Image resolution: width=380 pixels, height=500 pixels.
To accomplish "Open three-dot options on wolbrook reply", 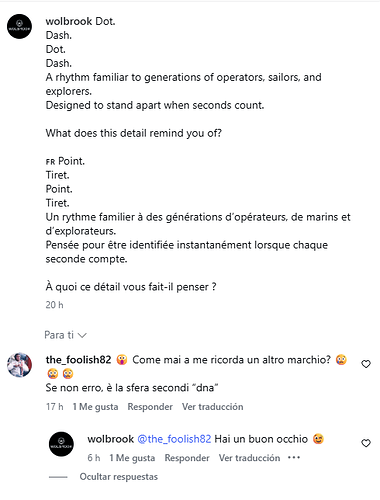I will tap(294, 458).
